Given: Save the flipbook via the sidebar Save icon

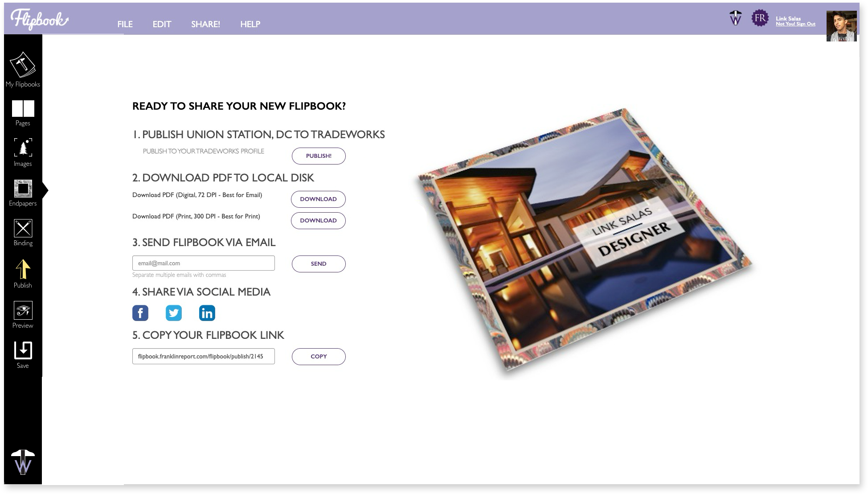Looking at the screenshot, I should coord(23,350).
